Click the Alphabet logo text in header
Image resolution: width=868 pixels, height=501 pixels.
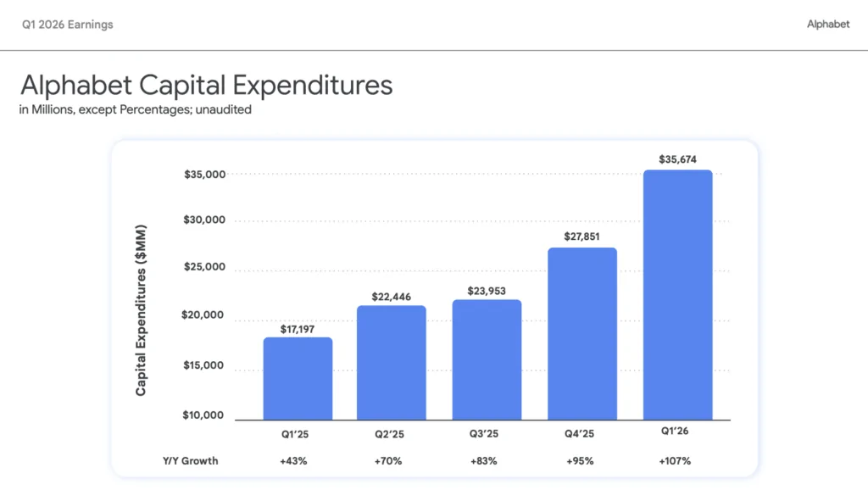pyautogui.click(x=827, y=24)
